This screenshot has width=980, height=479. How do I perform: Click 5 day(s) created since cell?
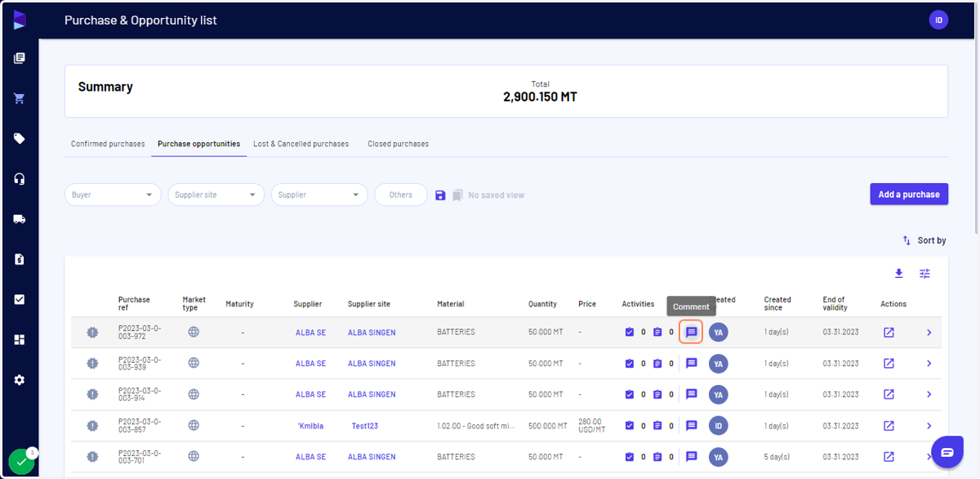[778, 457]
